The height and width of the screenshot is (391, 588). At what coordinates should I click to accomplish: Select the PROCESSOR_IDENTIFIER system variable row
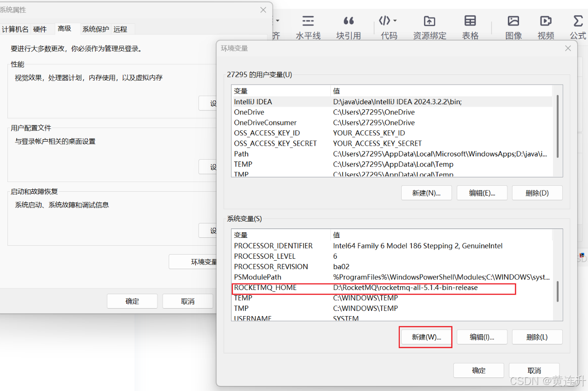[392, 246]
